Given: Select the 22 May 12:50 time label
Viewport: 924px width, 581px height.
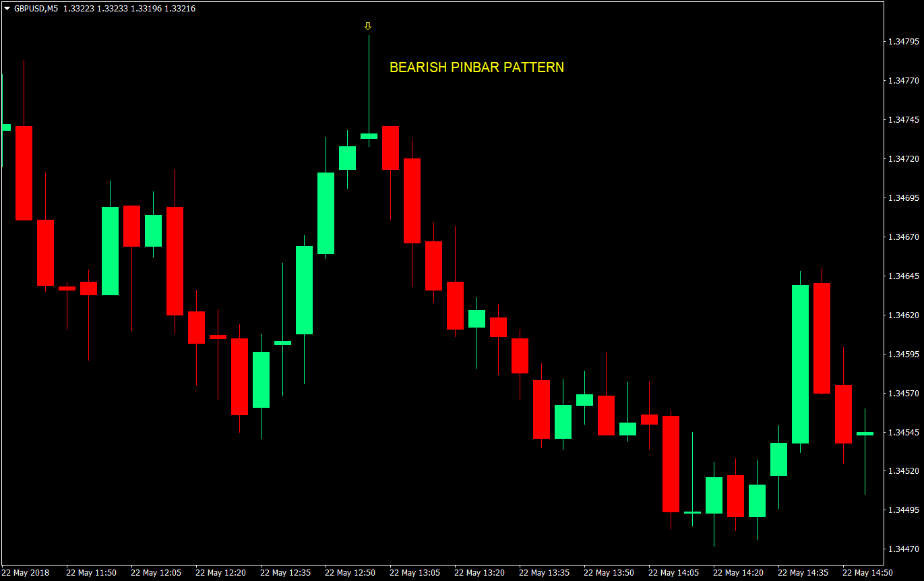Looking at the screenshot, I should [350, 572].
